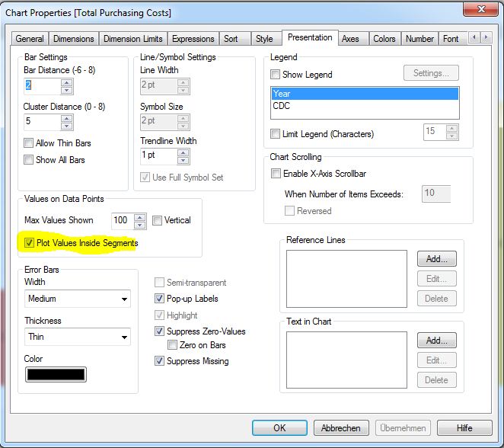Toggle Suppress Zero-Values checkbox
The image size is (504, 448).
point(159,331)
